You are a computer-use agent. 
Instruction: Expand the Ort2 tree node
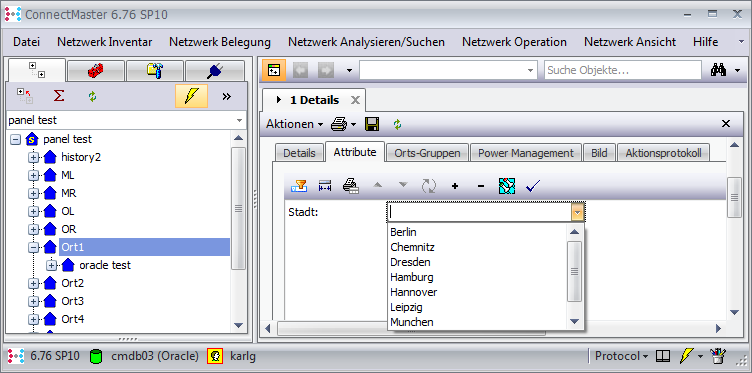pyautogui.click(x=33, y=283)
